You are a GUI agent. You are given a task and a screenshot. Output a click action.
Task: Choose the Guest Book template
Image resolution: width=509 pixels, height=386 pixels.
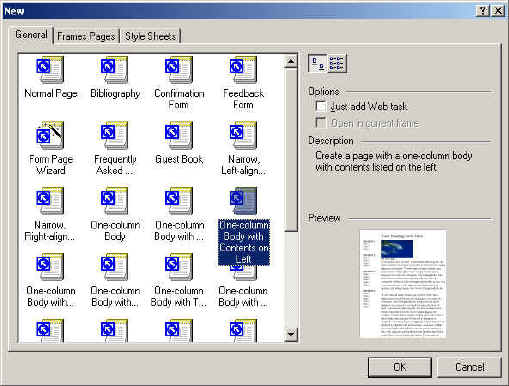pos(179,135)
